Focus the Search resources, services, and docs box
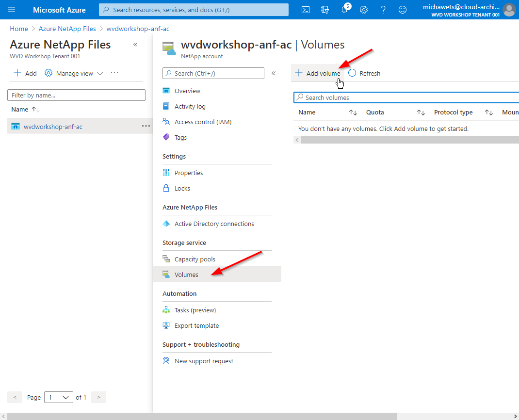Viewport: 519px width, 420px height. coord(194,10)
